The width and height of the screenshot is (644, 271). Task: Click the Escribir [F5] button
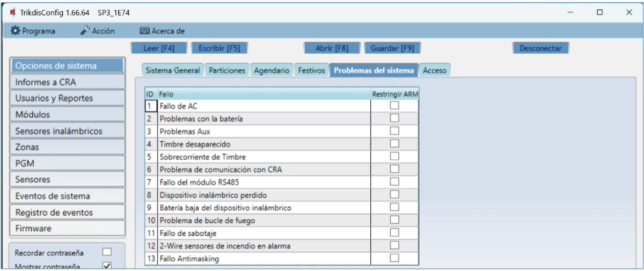coord(219,48)
